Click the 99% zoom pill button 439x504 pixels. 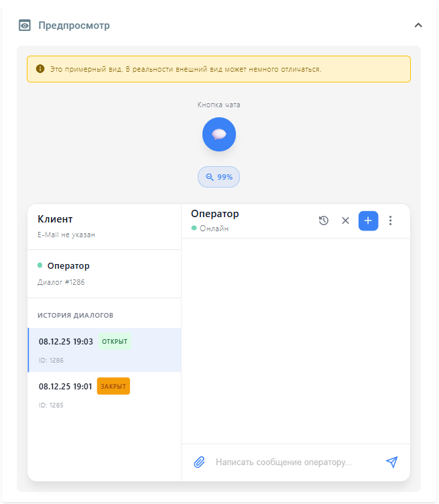tap(219, 177)
